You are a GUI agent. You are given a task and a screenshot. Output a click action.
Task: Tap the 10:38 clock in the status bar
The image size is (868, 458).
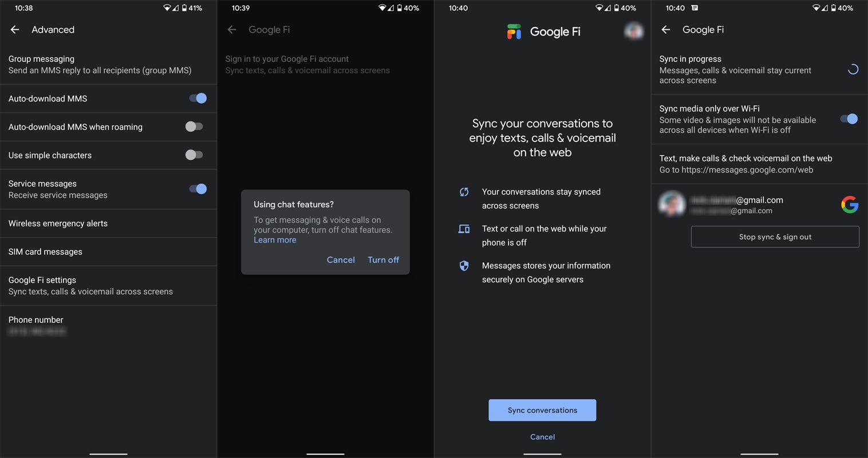23,8
